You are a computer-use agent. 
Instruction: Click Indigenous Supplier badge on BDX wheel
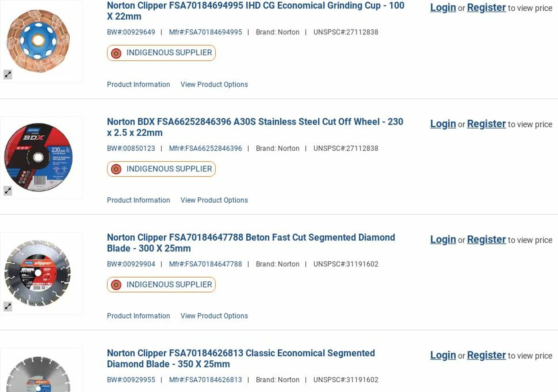click(161, 169)
